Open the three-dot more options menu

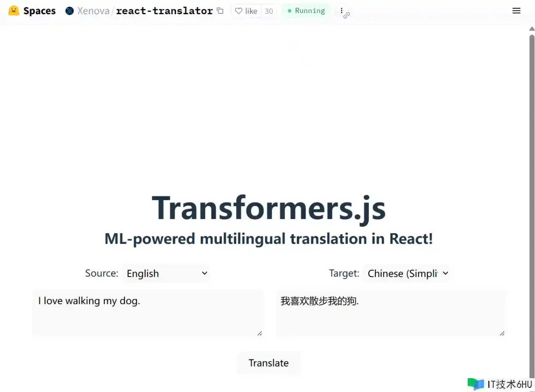[x=341, y=11]
